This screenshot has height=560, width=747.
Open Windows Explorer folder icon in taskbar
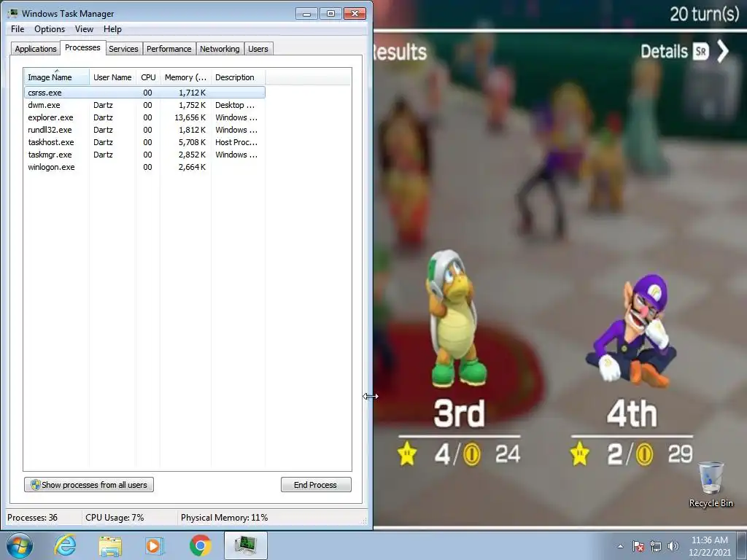pos(110,545)
